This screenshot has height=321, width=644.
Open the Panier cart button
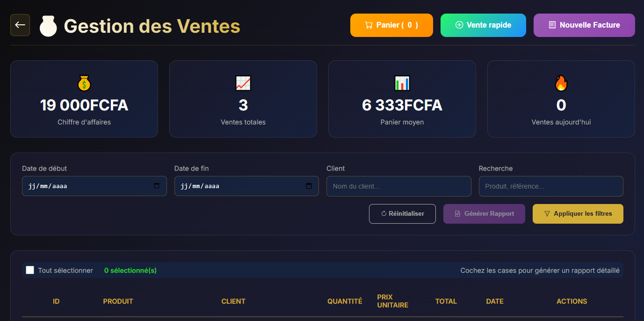click(391, 25)
